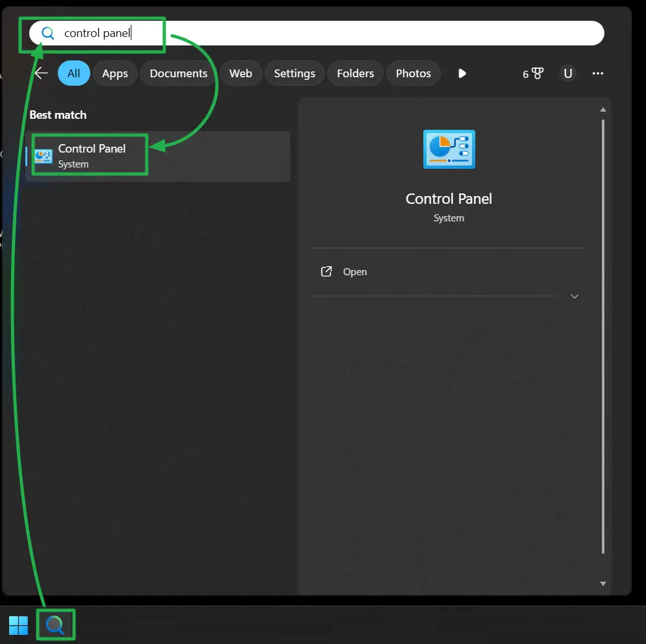Open the three-dot options menu
The image size is (646, 644).
click(x=598, y=73)
